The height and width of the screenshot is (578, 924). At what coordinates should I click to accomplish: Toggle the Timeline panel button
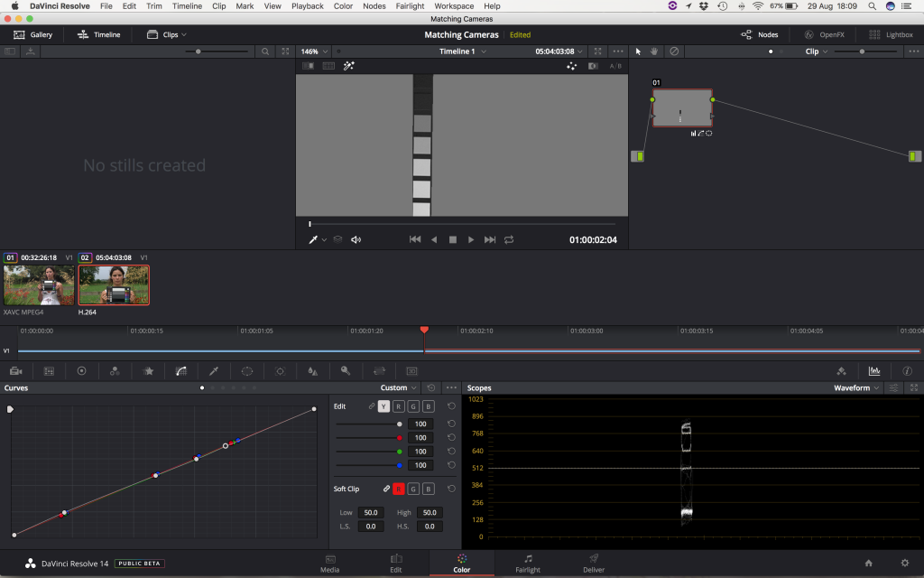(x=98, y=35)
